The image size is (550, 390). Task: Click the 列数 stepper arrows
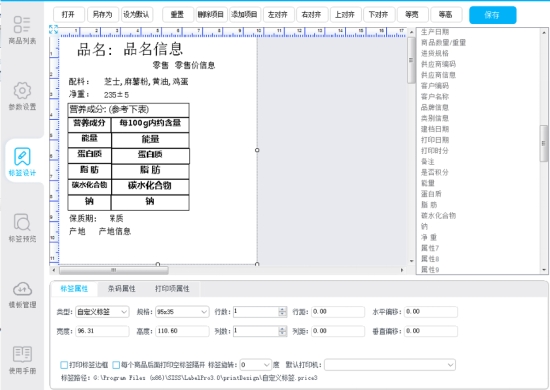(282, 331)
